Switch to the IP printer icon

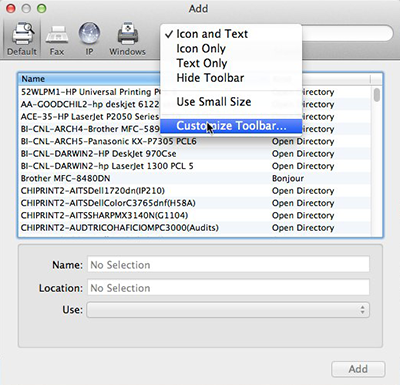tap(89, 39)
